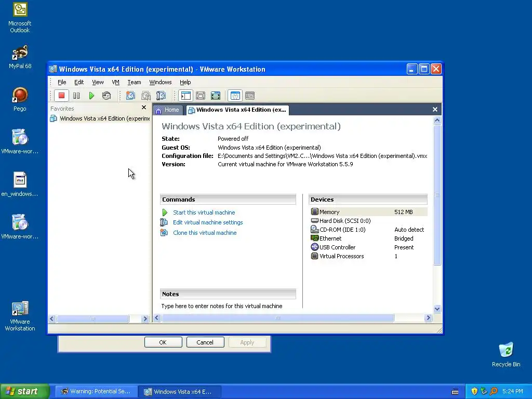Screen dimensions: 532x399
Task: Click the Quick Switch toolbar icon
Action: (201, 96)
